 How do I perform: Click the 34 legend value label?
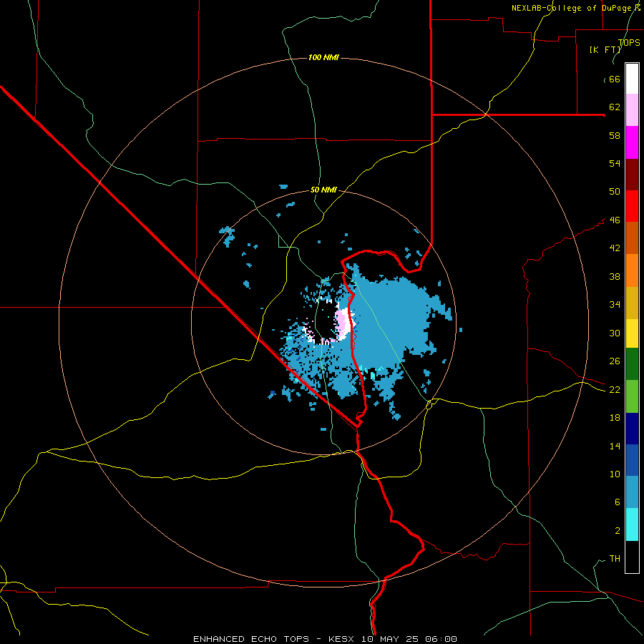pos(615,305)
